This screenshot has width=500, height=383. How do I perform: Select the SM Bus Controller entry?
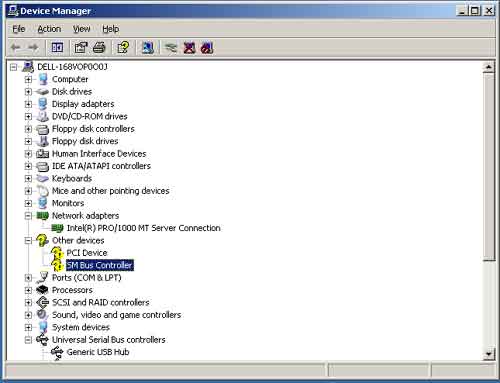click(x=100, y=265)
